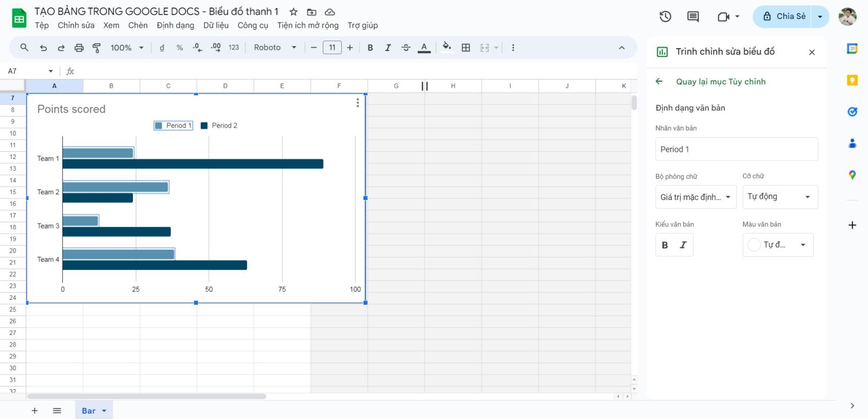The width and height of the screenshot is (868, 419).
Task: Open Google Calendar side panel
Action: [852, 49]
